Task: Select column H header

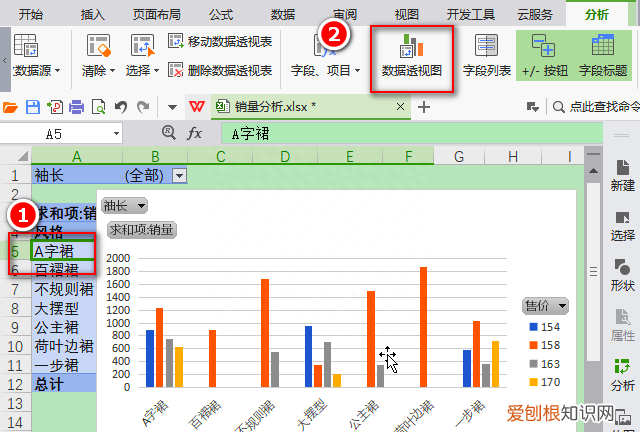Action: click(x=513, y=156)
